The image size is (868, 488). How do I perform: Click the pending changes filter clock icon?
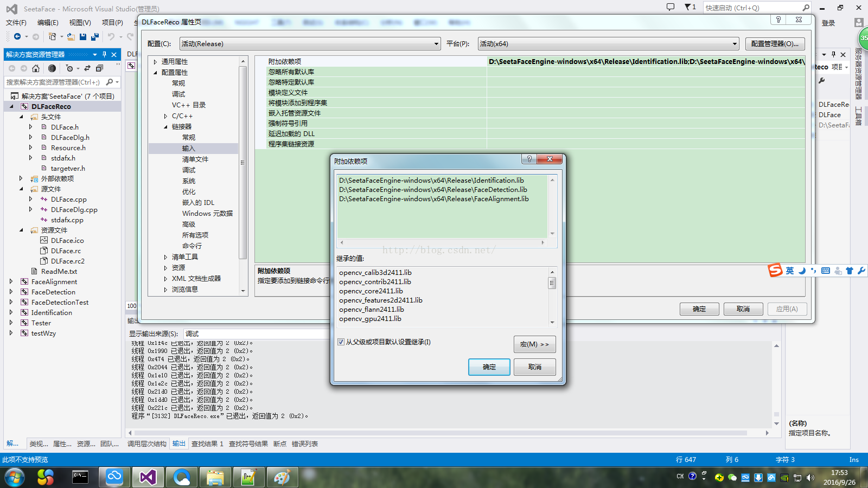(69, 68)
